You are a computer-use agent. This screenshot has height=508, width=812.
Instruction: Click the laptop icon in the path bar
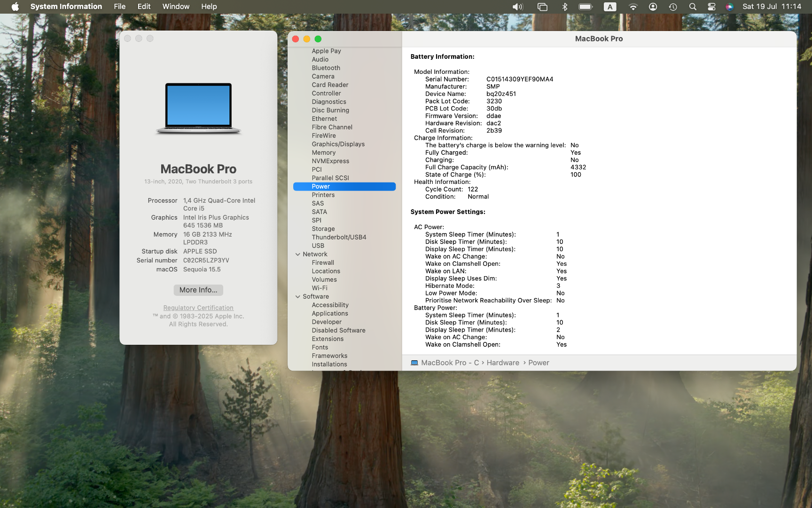414,363
